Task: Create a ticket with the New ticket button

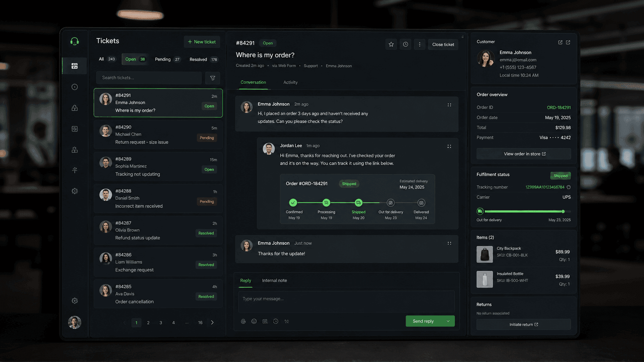Action: [202, 42]
